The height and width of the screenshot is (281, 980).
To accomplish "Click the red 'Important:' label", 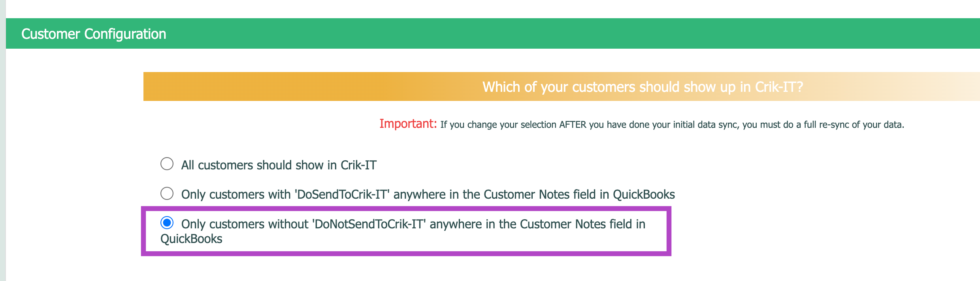I will tap(408, 124).
